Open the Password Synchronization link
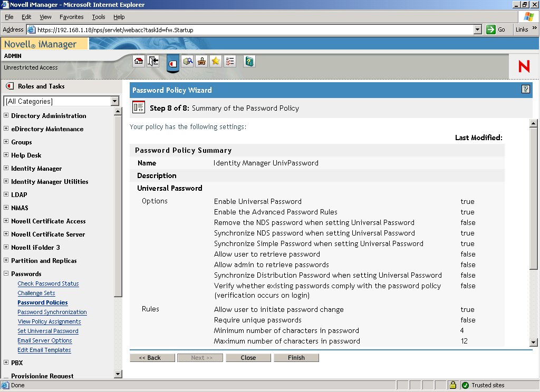The height and width of the screenshot is (392, 540). pos(52,312)
